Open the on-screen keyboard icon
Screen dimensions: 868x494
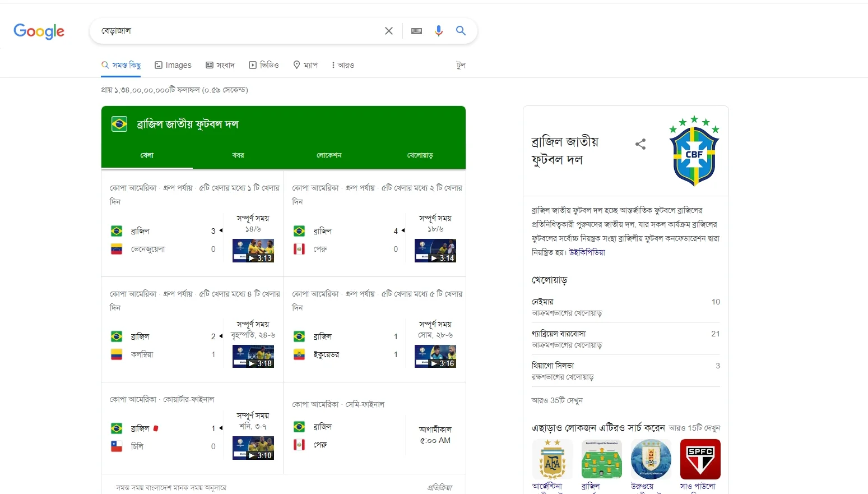[416, 31]
